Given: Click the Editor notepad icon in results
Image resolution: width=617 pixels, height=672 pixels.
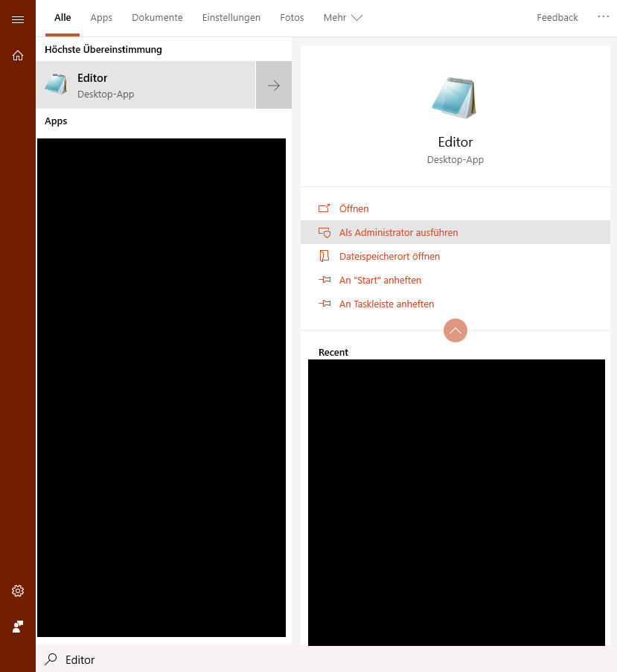Looking at the screenshot, I should [x=56, y=84].
